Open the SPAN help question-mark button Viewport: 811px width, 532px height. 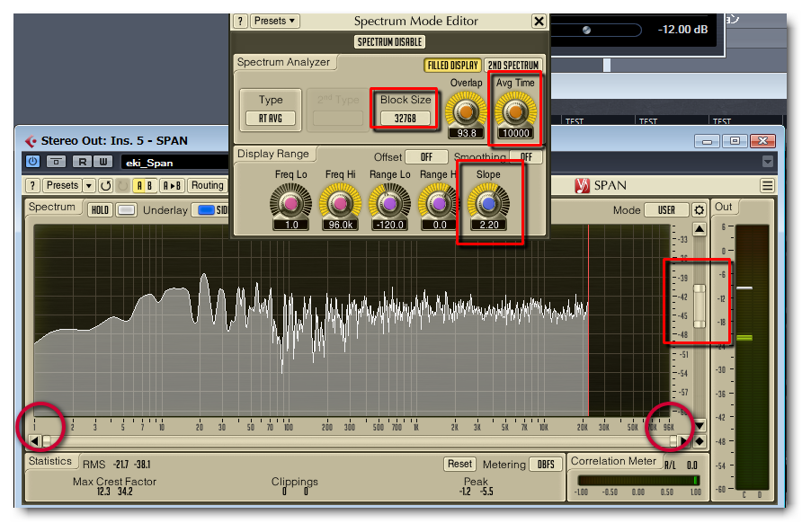point(32,186)
